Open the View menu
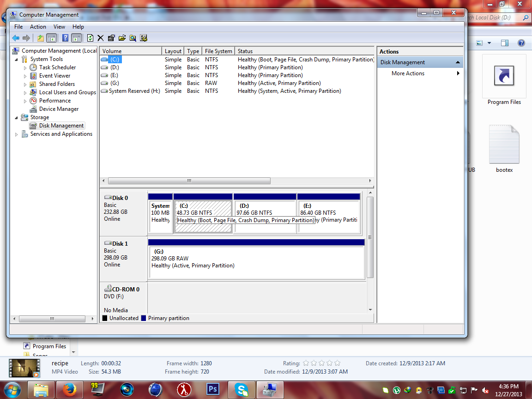This screenshot has height=399, width=532. (x=59, y=27)
